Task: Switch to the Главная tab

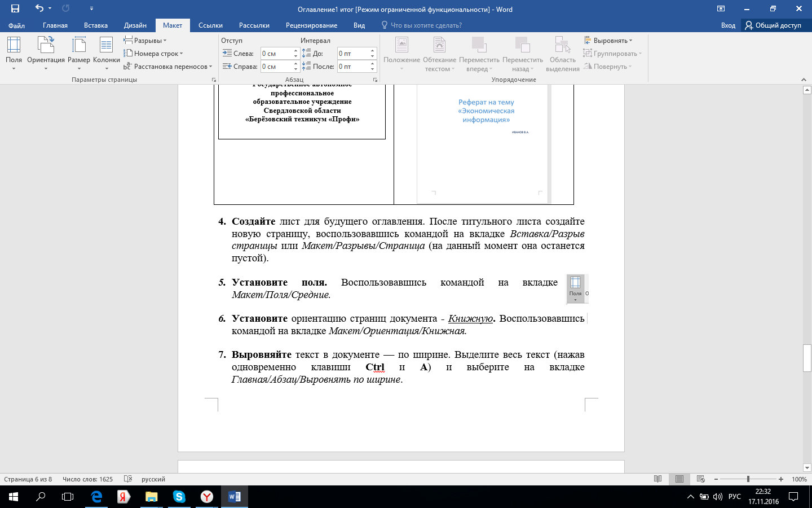Action: tap(55, 25)
